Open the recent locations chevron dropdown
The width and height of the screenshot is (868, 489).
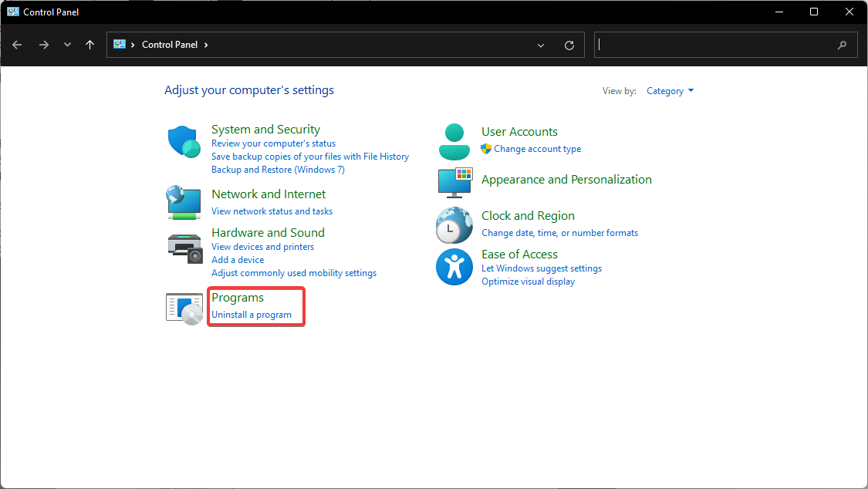click(67, 44)
